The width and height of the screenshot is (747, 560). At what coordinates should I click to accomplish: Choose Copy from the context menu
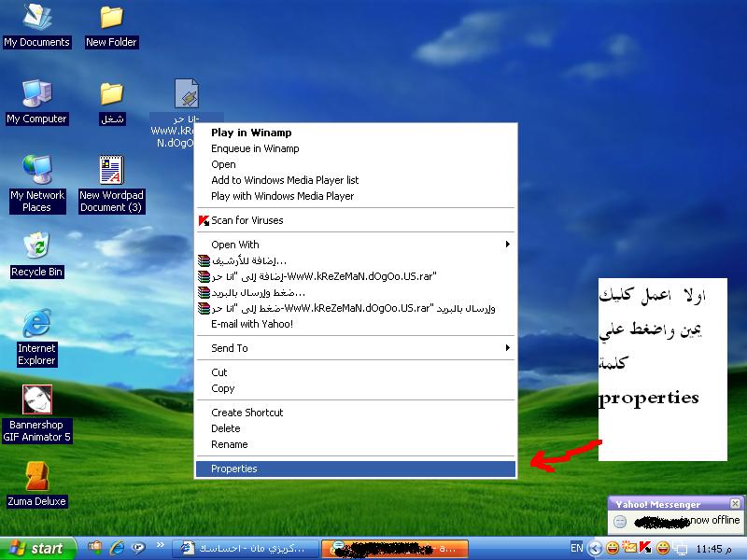[356, 388]
